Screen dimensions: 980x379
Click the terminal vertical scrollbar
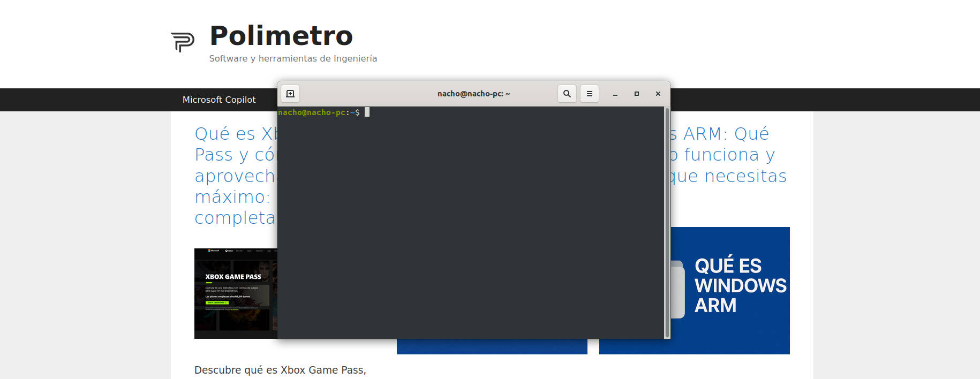(667, 222)
